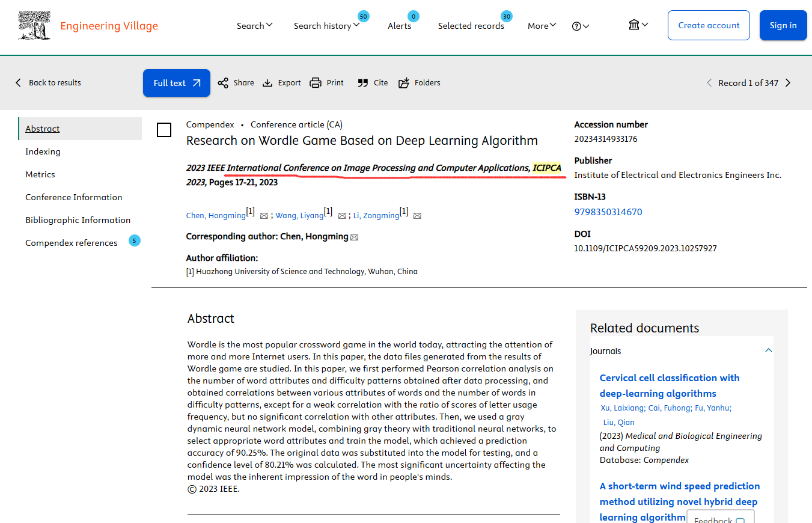Open the Search history dropdown

326,25
